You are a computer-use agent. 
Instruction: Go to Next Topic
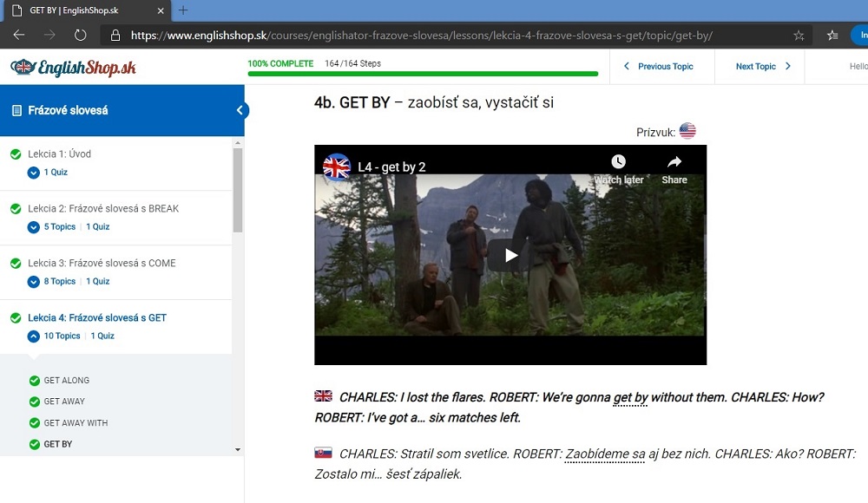point(763,67)
